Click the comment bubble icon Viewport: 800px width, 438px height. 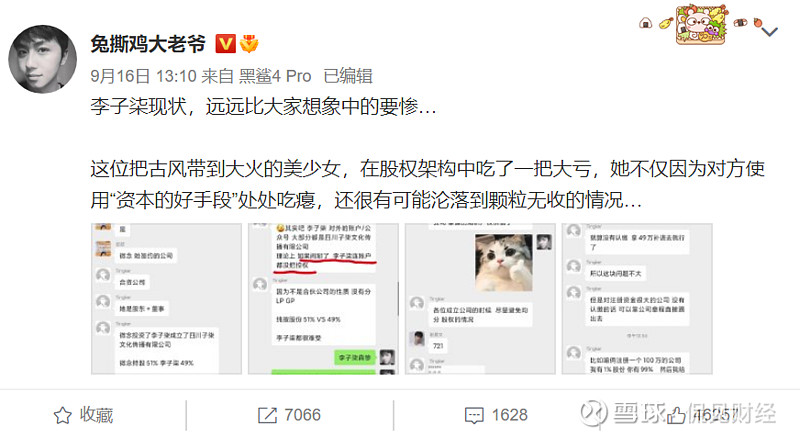pyautogui.click(x=474, y=416)
